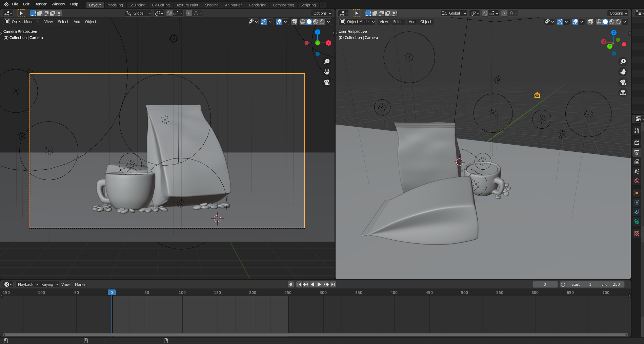Open the Render menu in top bar
This screenshot has height=344, width=644.
40,4
